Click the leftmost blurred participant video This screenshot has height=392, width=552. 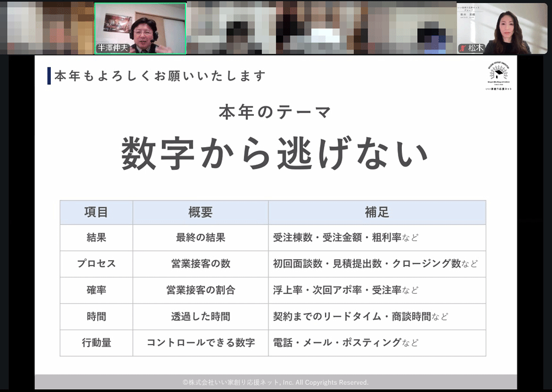point(47,28)
